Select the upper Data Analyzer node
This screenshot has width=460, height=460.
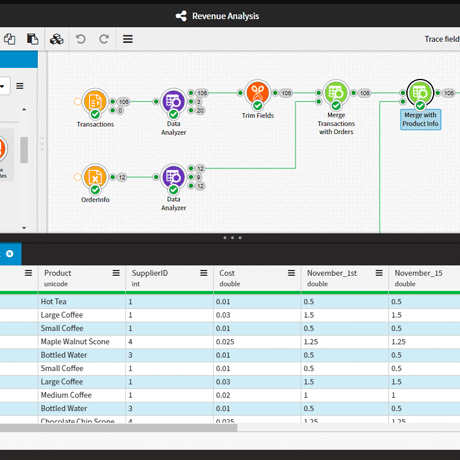(x=173, y=101)
